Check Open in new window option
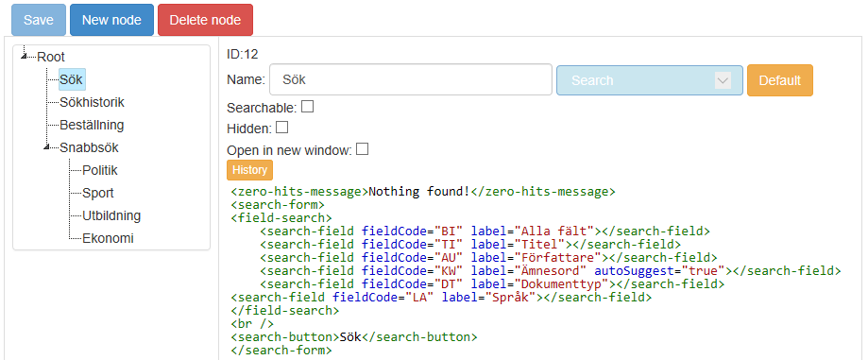The image size is (868, 360). (362, 148)
